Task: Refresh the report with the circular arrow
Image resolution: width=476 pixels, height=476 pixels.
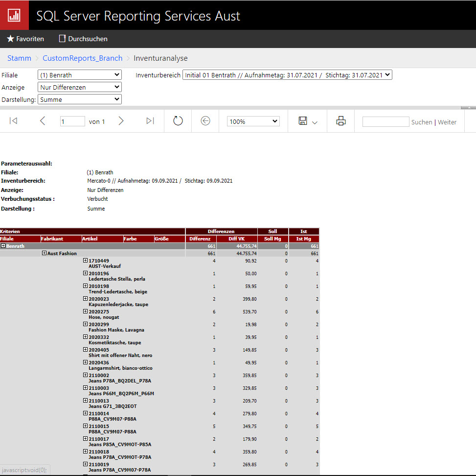Action: 178,121
